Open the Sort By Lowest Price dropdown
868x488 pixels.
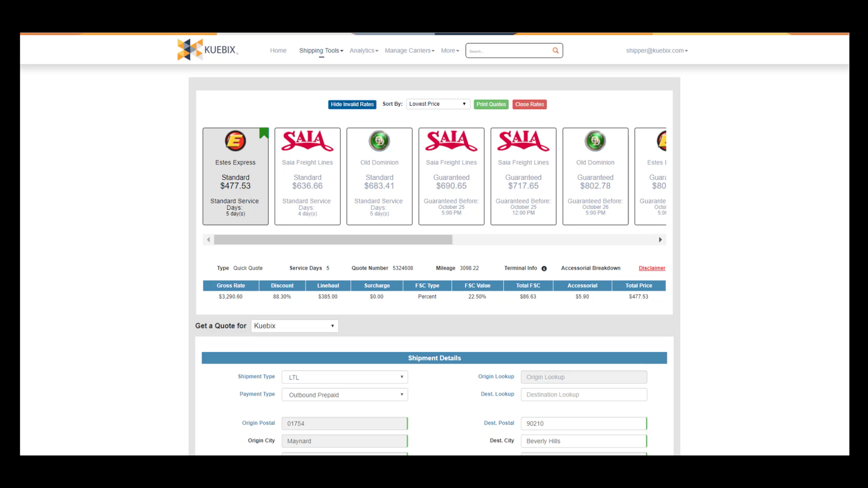[438, 104]
